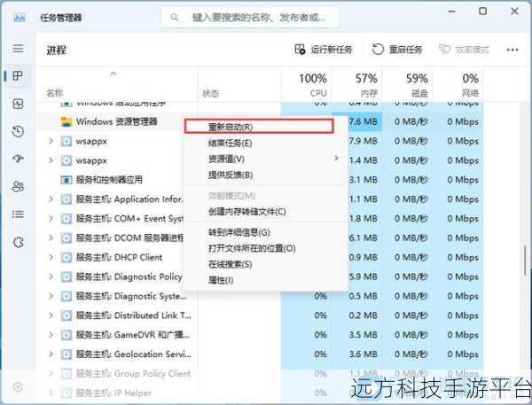The width and height of the screenshot is (532, 405).
Task: Sort by the 0% 网络 column header
Action: coord(458,85)
